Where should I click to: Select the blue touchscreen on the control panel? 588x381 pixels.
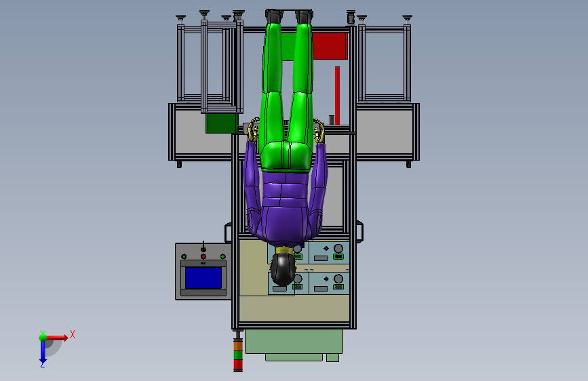coord(203,278)
